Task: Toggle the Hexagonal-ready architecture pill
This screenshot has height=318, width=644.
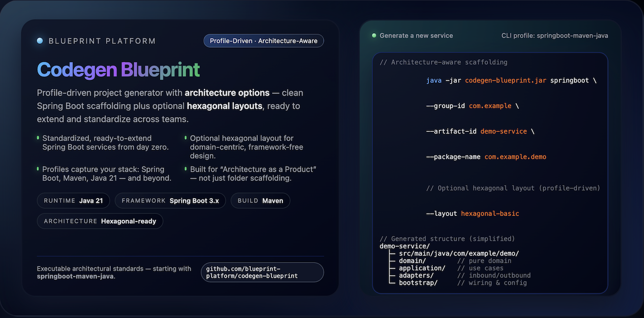Action: (x=100, y=221)
